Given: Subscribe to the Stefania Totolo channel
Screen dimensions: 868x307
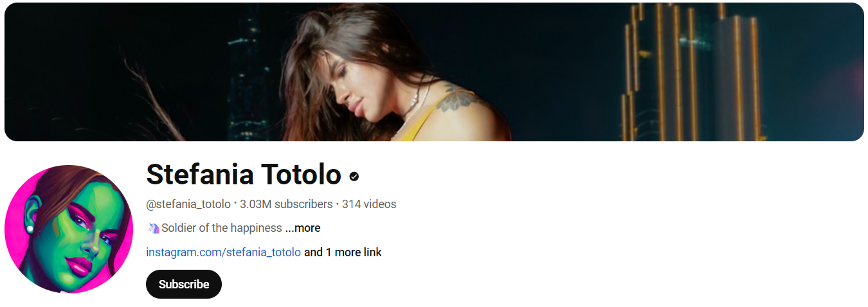Looking at the screenshot, I should coord(184,284).
